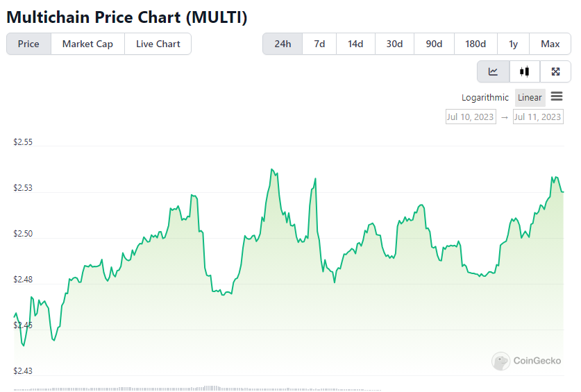Switch to line chart view icon
Screen dimensions: 581x392
(x=493, y=71)
